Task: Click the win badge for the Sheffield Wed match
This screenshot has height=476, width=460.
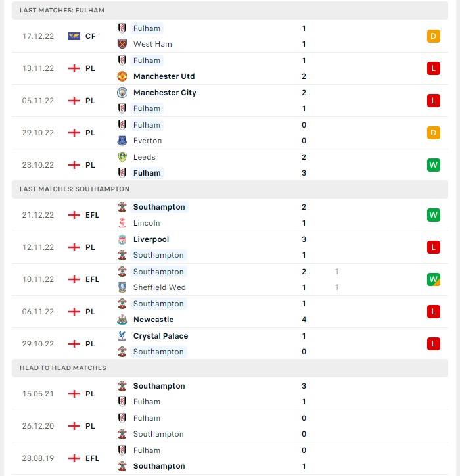Action: coord(433,279)
